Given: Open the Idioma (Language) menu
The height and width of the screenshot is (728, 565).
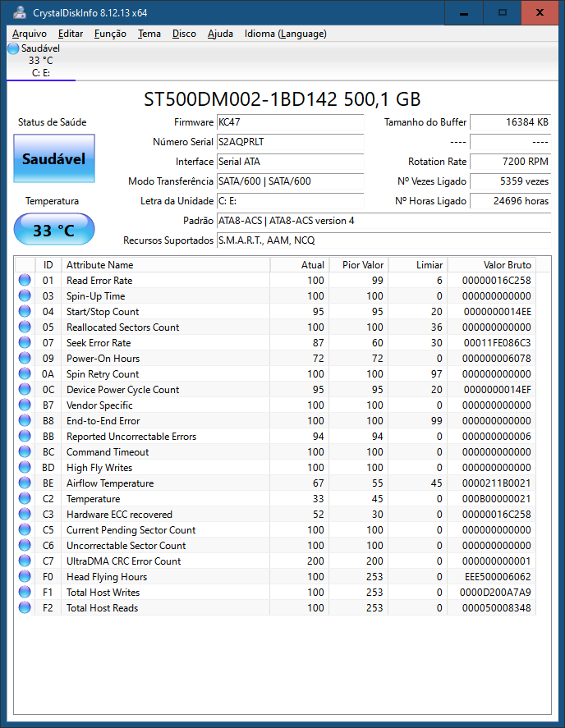Looking at the screenshot, I should click(x=285, y=34).
